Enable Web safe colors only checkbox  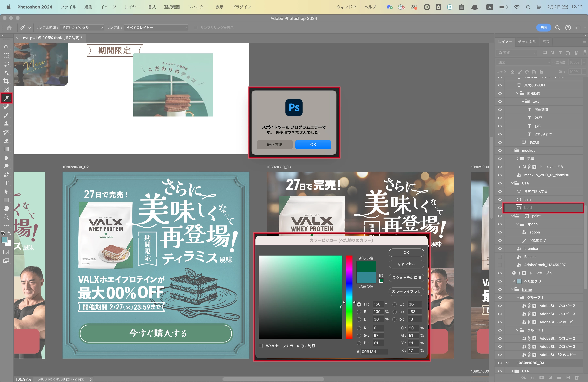pos(261,346)
